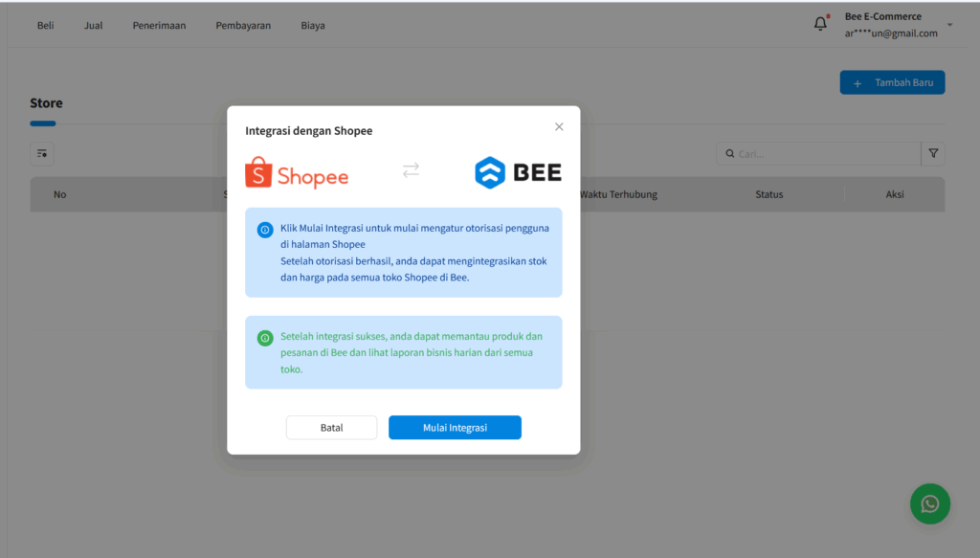The width and height of the screenshot is (980, 558).
Task: Open the funnel filter next to the search bar
Action: 933,153
